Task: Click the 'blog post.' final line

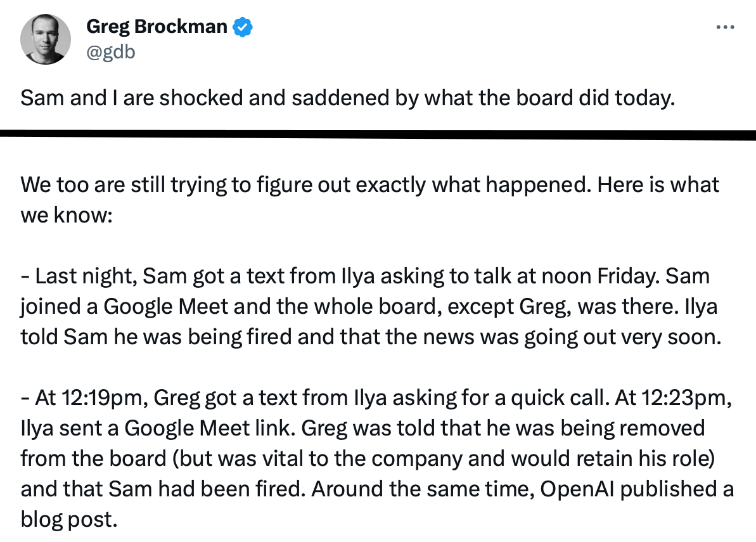Action: click(x=69, y=519)
